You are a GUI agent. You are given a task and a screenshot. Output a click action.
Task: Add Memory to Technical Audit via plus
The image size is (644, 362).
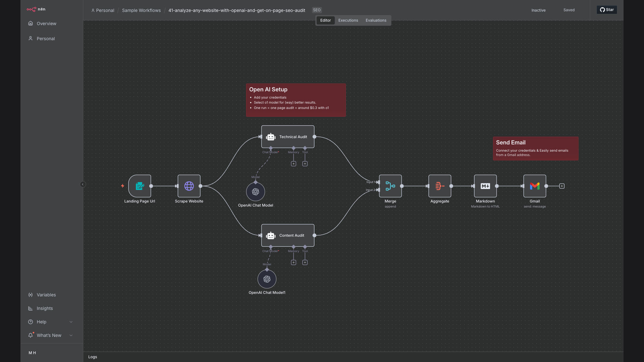coord(293,164)
